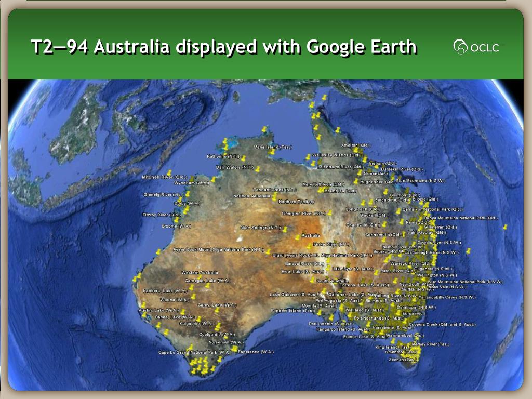
Task: Click the Coolgardie (W.A.) label
Action: click(217, 334)
